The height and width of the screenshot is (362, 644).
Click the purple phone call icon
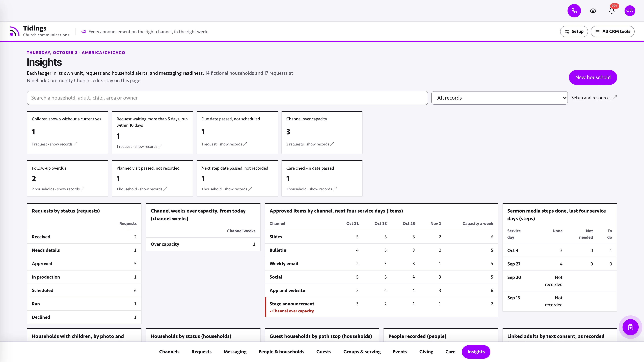[574, 11]
